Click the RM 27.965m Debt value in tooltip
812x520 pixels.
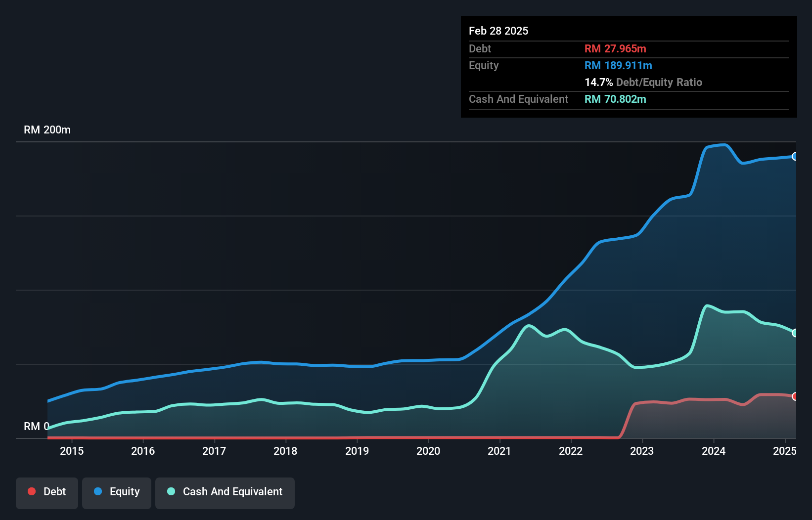tap(615, 48)
